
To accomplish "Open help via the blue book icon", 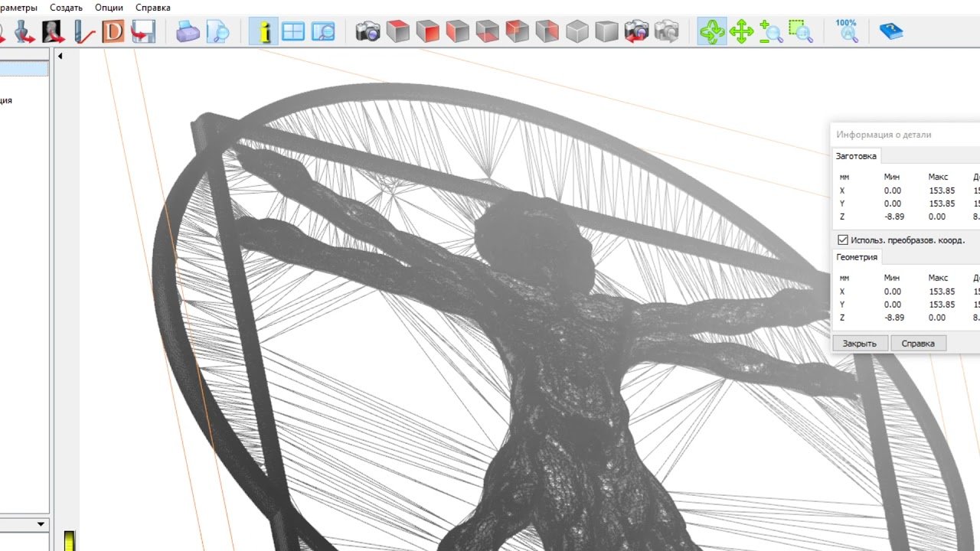I will pos(891,31).
